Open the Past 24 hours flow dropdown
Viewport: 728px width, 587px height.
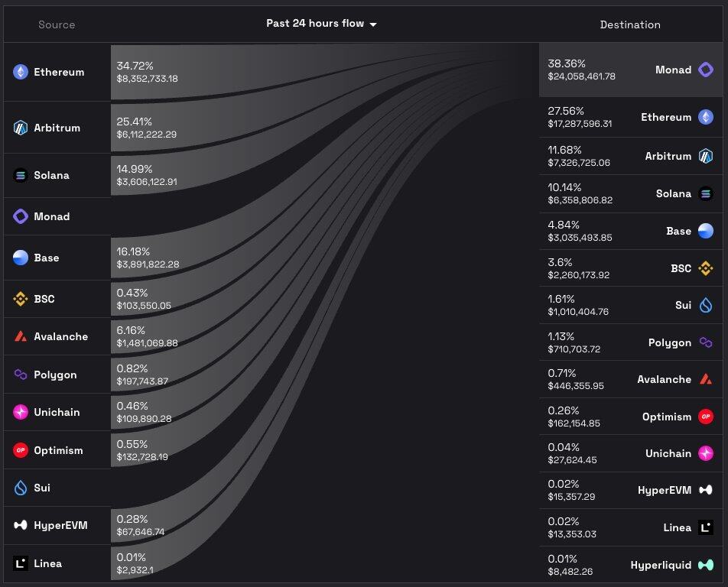[x=321, y=24]
